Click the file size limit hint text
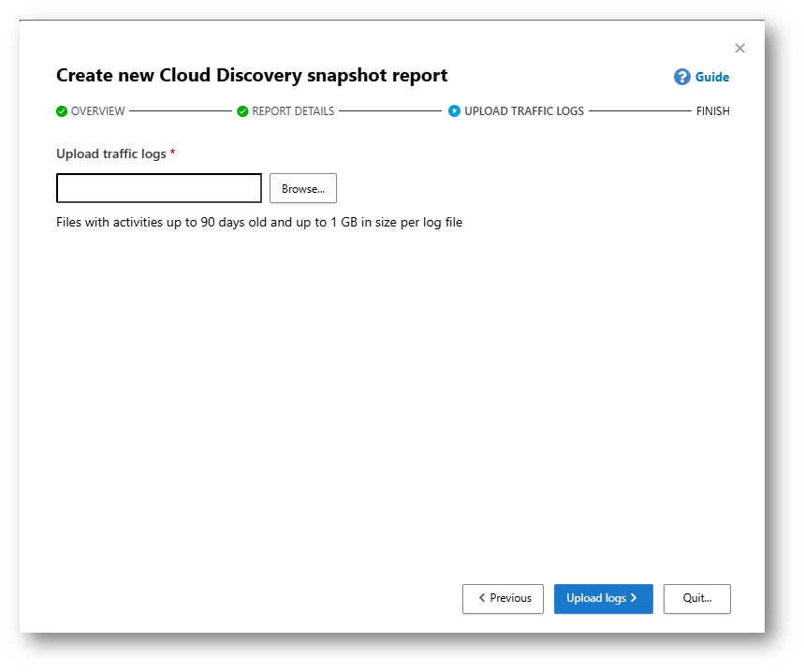Image resolution: width=804 pixels, height=672 pixels. click(259, 223)
